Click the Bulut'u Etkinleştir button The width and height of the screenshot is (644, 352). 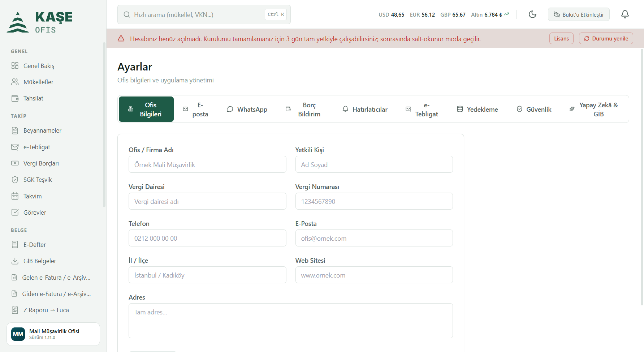[x=579, y=14]
